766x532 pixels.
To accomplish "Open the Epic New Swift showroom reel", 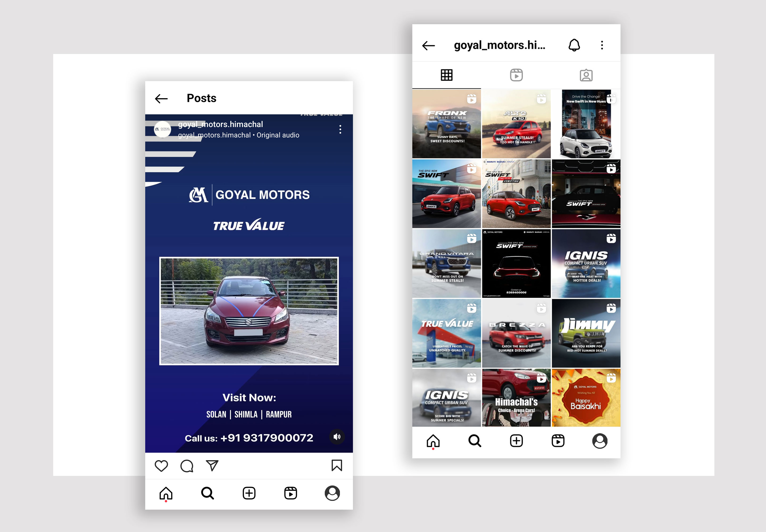I will coord(446,194).
